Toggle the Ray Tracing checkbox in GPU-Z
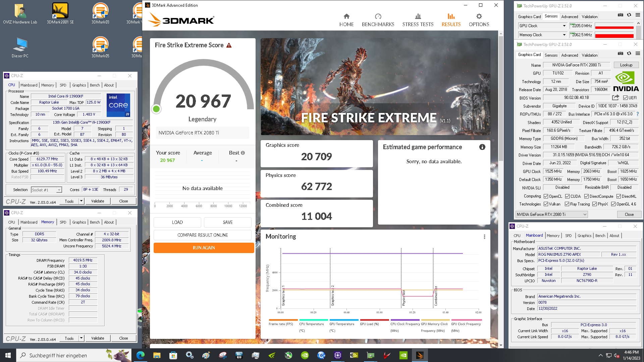The height and width of the screenshot is (362, 644). (x=567, y=204)
